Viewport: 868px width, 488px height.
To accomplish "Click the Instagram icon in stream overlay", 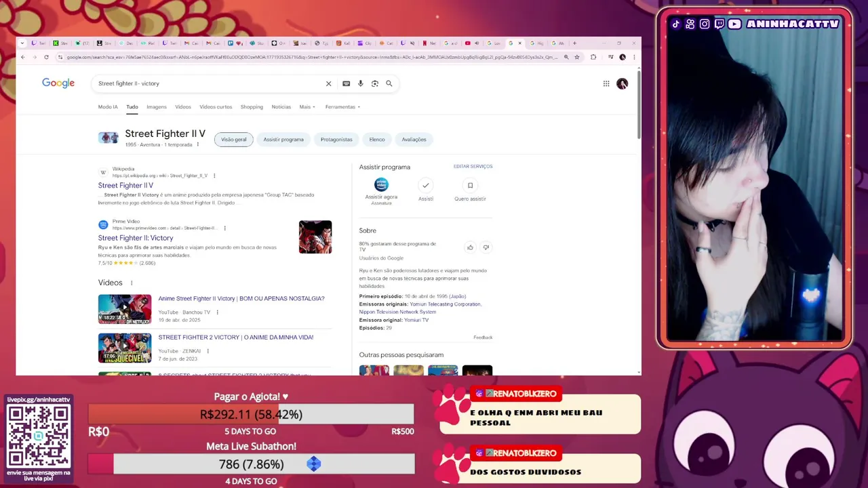I will tap(705, 24).
